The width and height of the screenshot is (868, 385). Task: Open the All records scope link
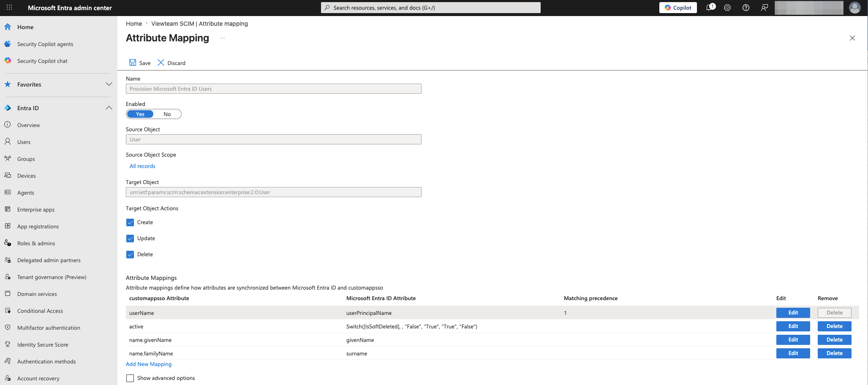click(142, 166)
